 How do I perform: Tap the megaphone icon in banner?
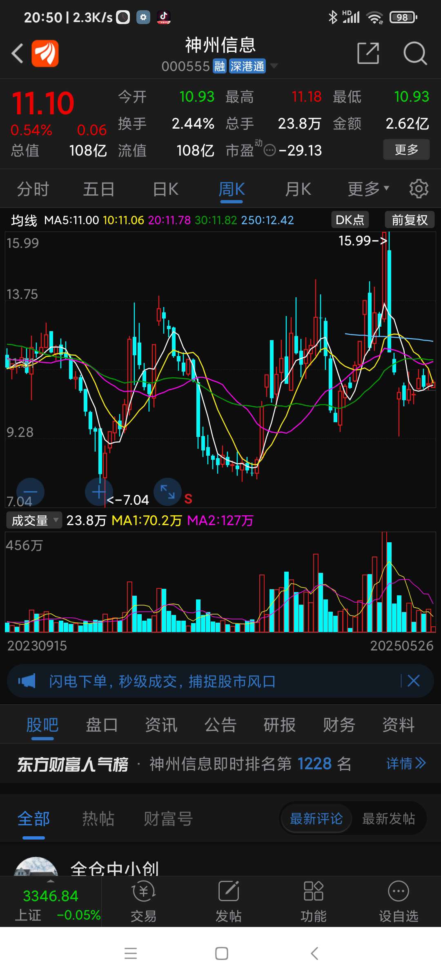27,681
